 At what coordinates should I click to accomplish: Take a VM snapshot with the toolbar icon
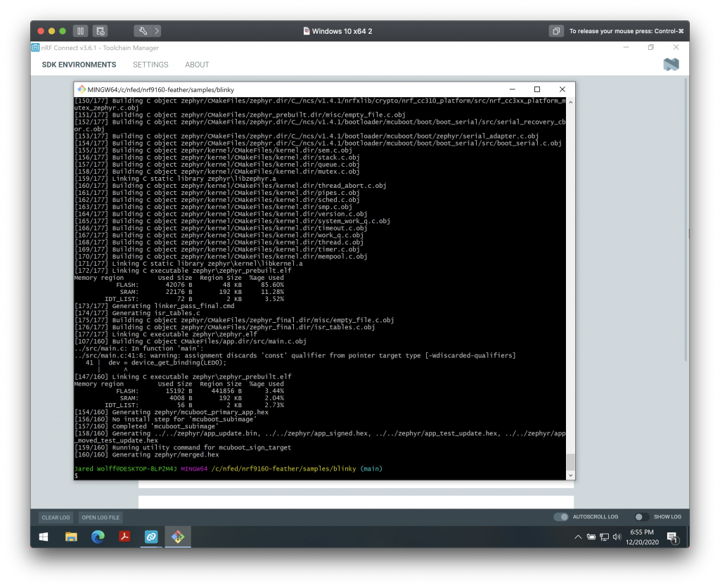coord(101,31)
